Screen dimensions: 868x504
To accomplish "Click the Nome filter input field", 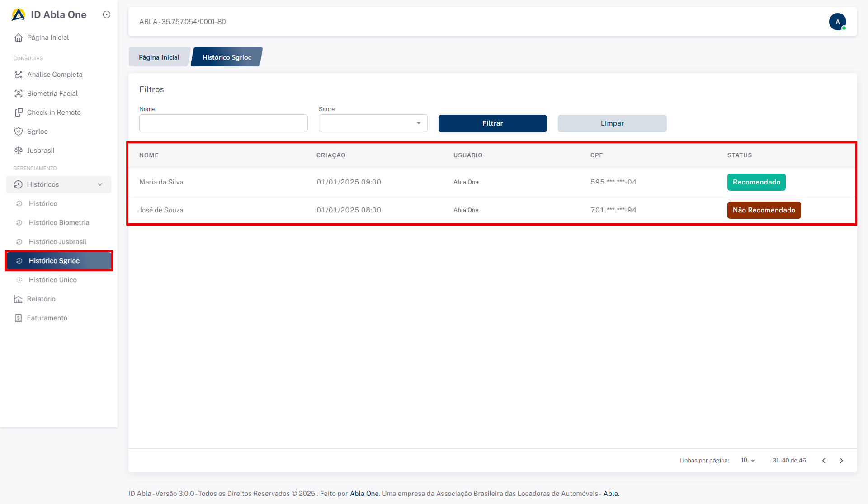I will tap(223, 123).
